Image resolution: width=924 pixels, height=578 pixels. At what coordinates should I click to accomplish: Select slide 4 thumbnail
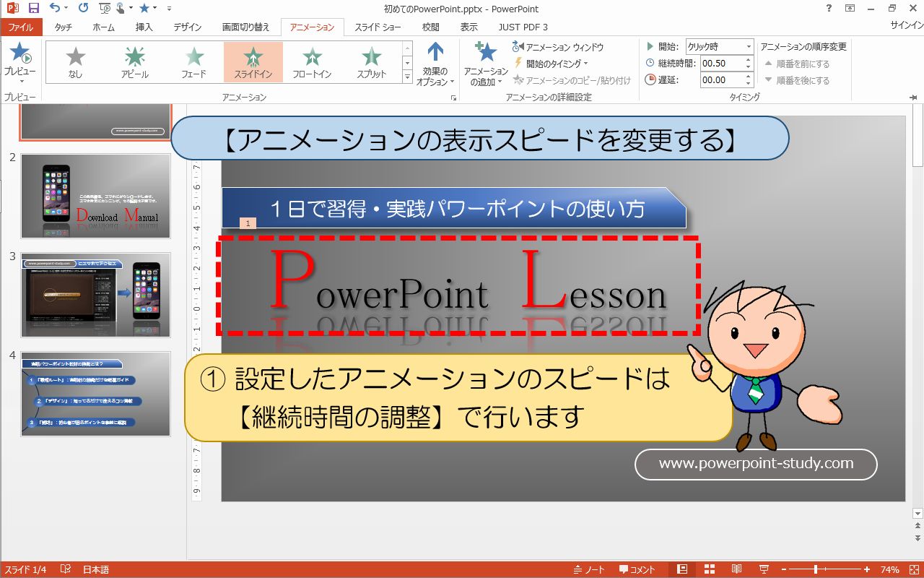[96, 394]
